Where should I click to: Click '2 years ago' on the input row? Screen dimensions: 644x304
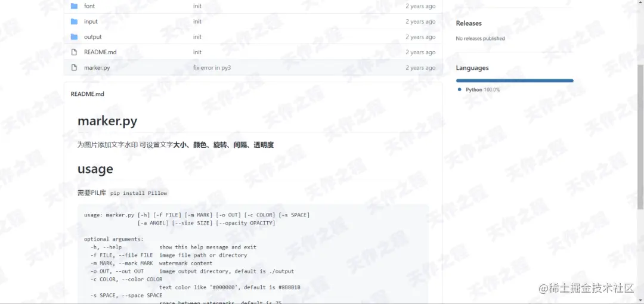(420, 21)
